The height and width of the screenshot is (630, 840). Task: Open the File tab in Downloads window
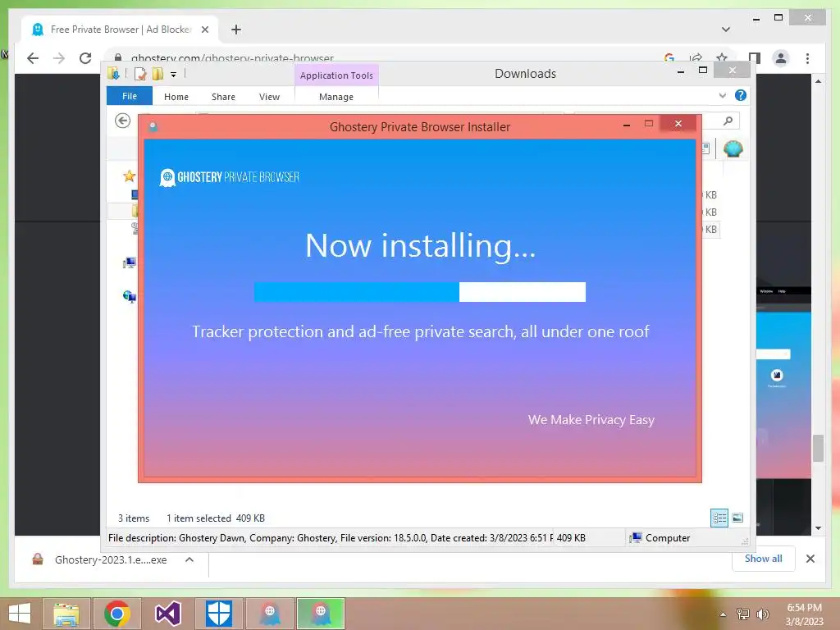click(x=129, y=96)
